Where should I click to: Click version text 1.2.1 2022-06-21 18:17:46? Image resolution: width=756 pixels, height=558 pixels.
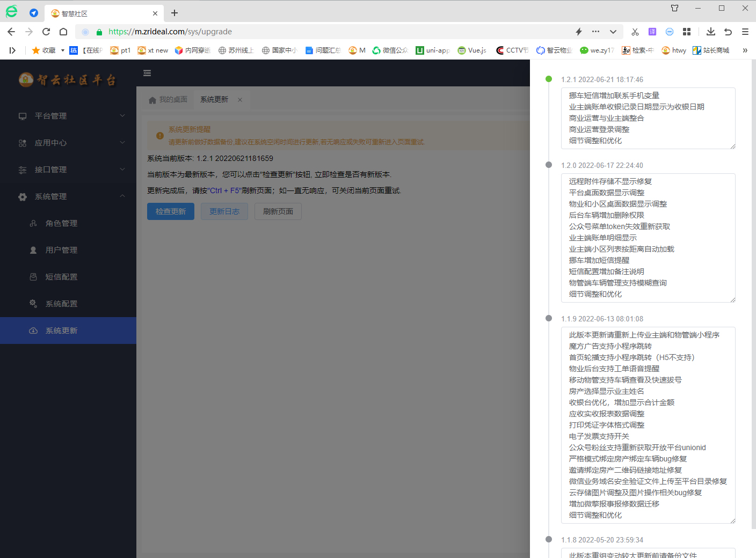[602, 79]
